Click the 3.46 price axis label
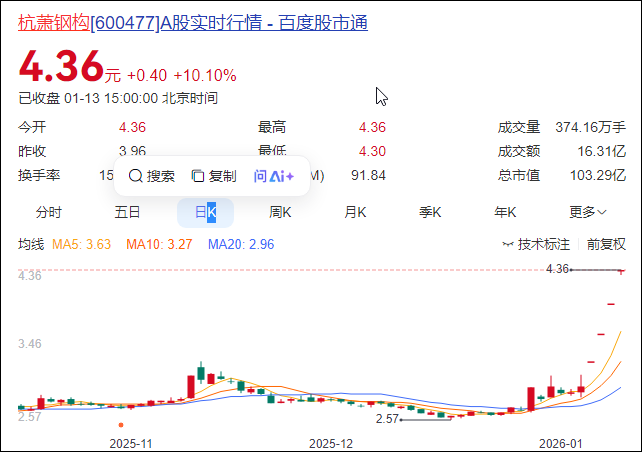Screen dimensions: 642x452 pos(29,344)
